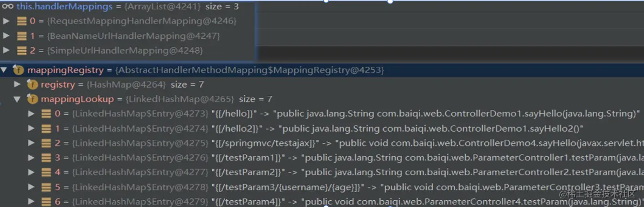
Task: Select the {SimpleUrlHandlerMapping@4248} value
Action: 125,50
